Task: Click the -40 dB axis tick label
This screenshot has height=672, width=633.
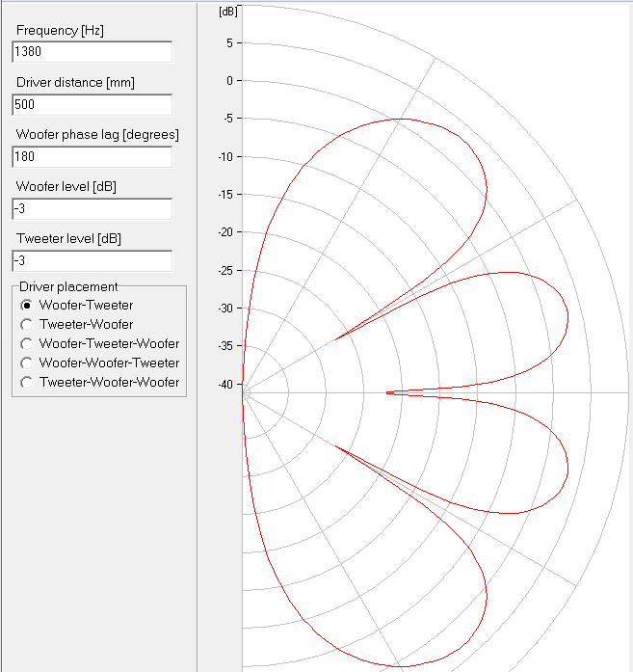Action: [x=225, y=385]
